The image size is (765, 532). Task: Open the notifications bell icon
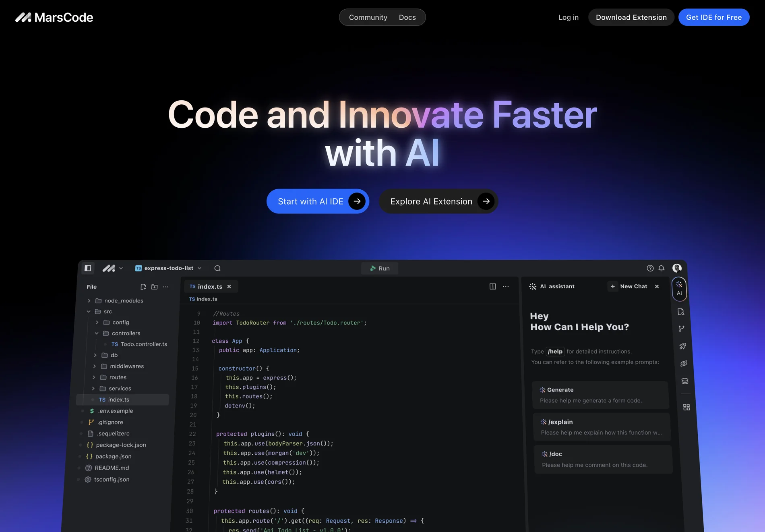661,268
